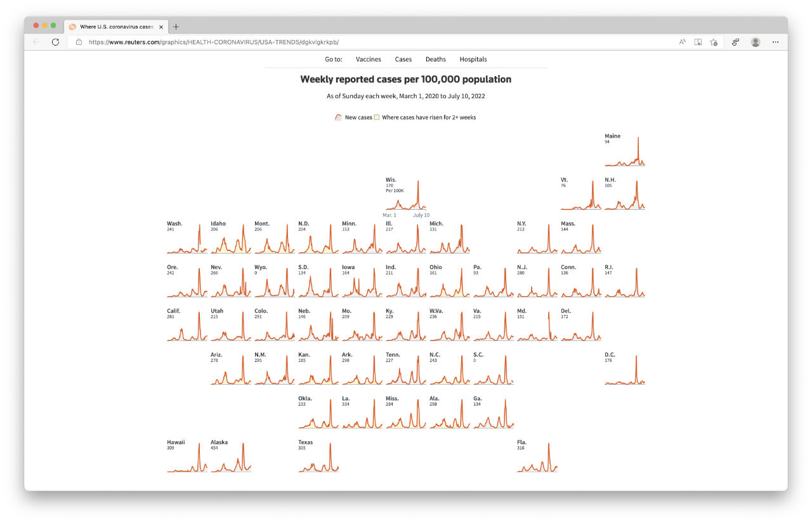Open the browser settings ellipsis menu
Viewport: 812px width, 523px height.
point(775,42)
